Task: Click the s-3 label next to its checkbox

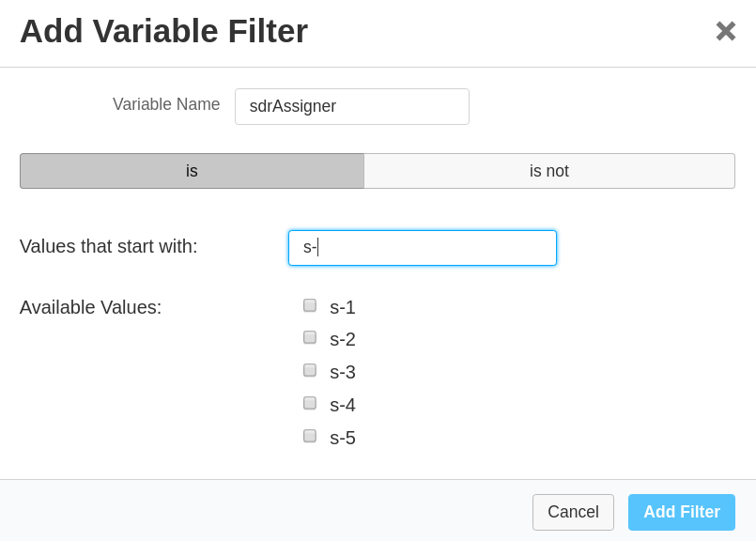Action: point(342,372)
